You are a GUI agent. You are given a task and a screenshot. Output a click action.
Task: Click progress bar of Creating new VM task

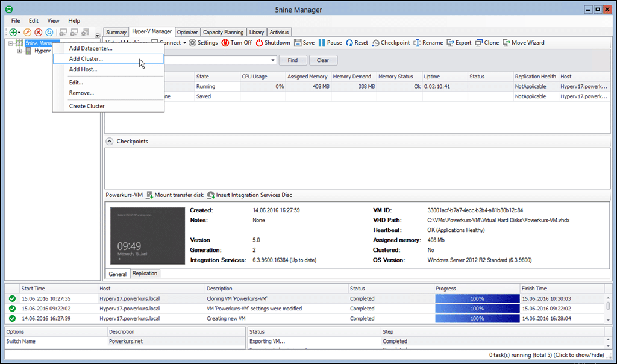tap(477, 319)
